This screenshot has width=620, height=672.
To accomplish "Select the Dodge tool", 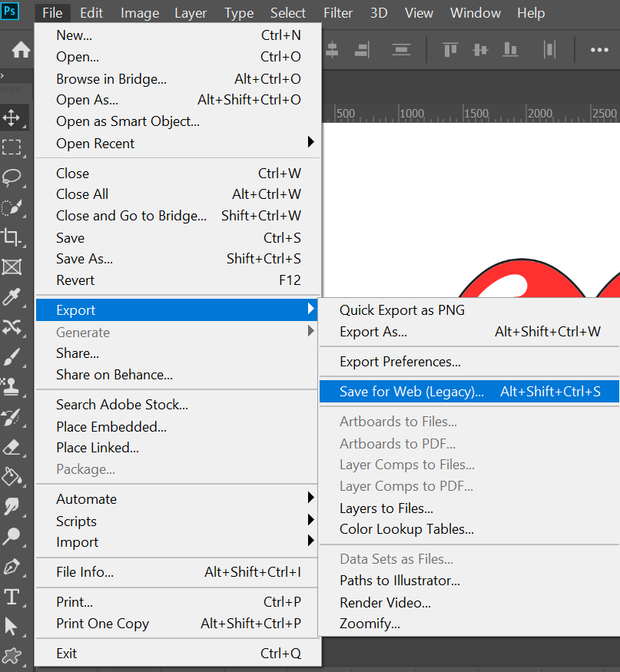I will pos(12,536).
